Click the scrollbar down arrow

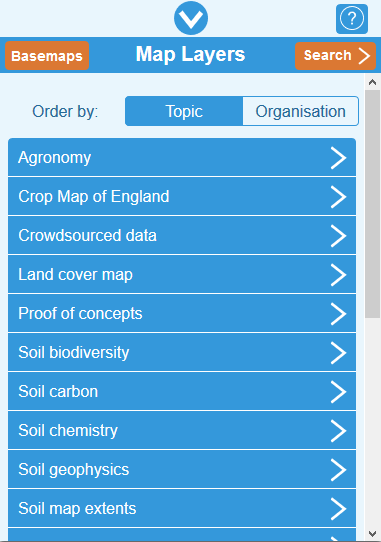pyautogui.click(x=372, y=534)
